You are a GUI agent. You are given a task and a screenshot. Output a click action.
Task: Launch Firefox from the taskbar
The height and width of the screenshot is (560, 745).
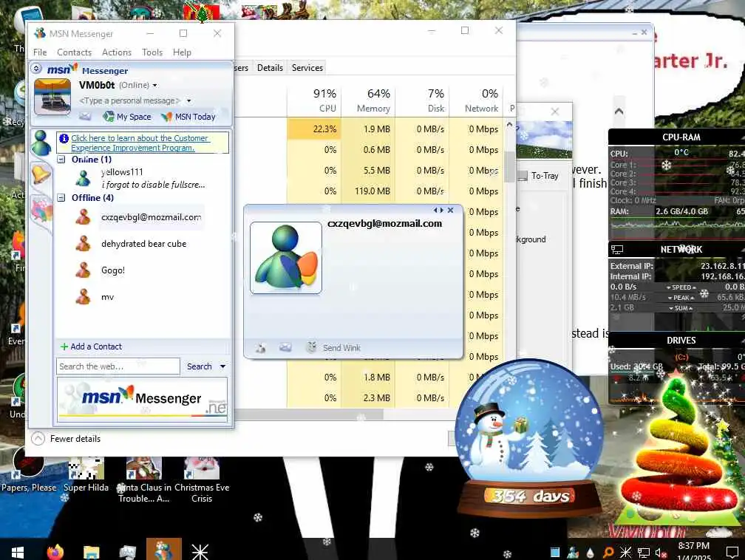pos(55,551)
